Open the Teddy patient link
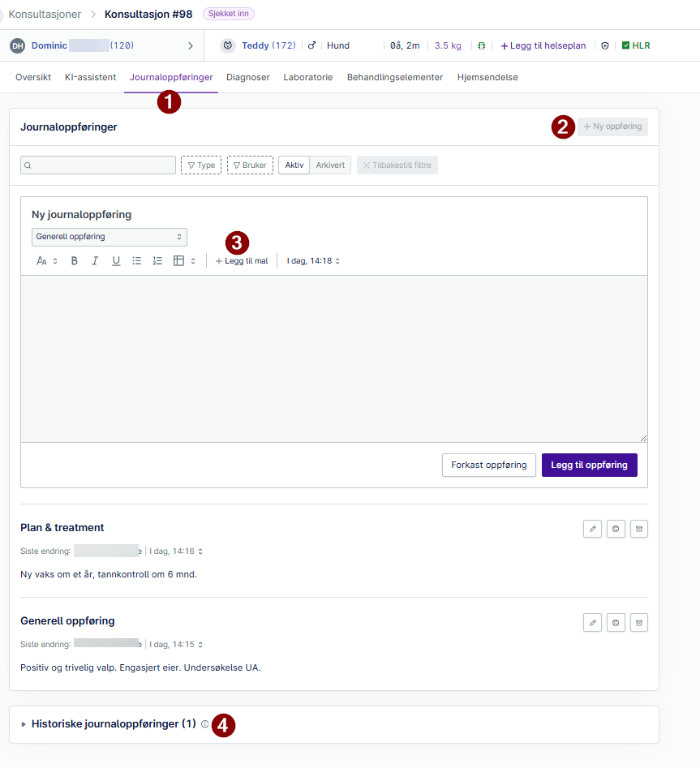The image size is (700, 768). tap(268, 45)
